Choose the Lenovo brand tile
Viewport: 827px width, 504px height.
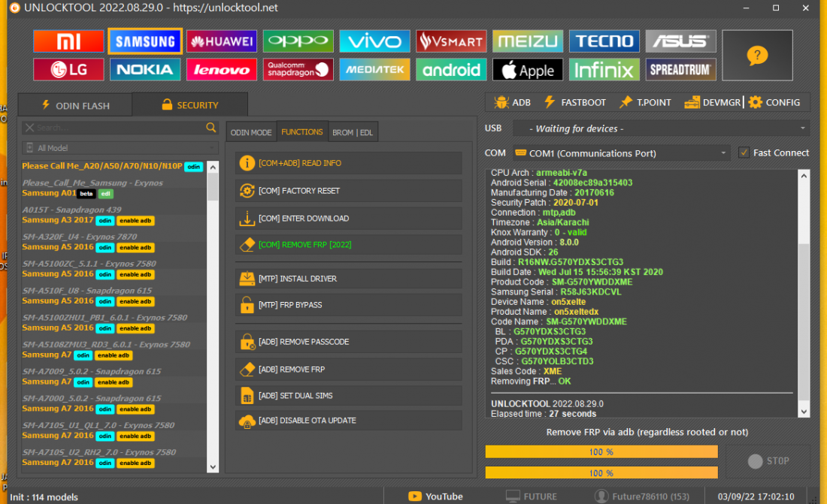pos(222,70)
